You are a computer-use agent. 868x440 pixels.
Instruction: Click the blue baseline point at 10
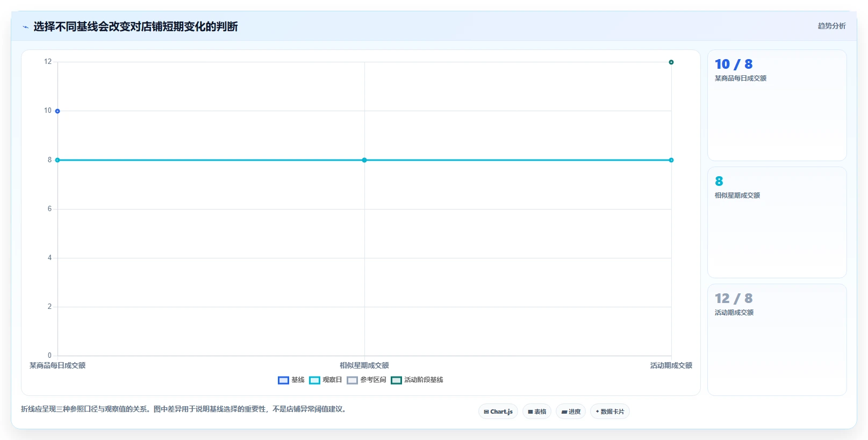tap(58, 111)
